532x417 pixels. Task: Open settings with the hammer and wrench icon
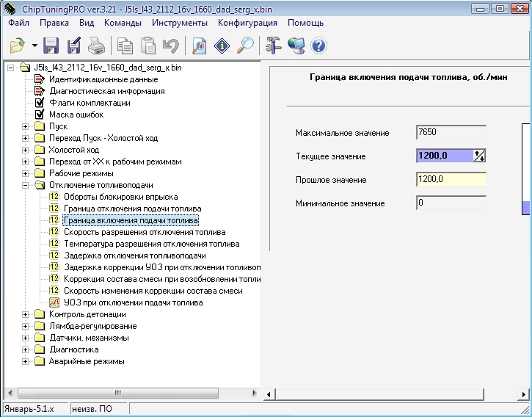pyautogui.click(x=274, y=46)
